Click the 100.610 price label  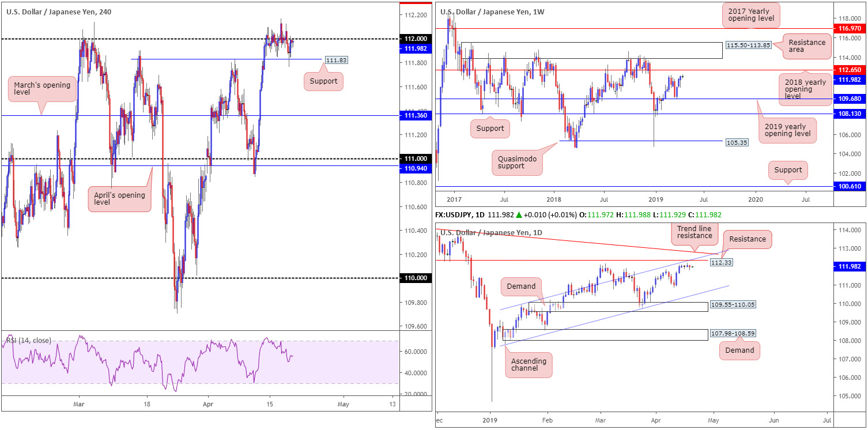(851, 187)
